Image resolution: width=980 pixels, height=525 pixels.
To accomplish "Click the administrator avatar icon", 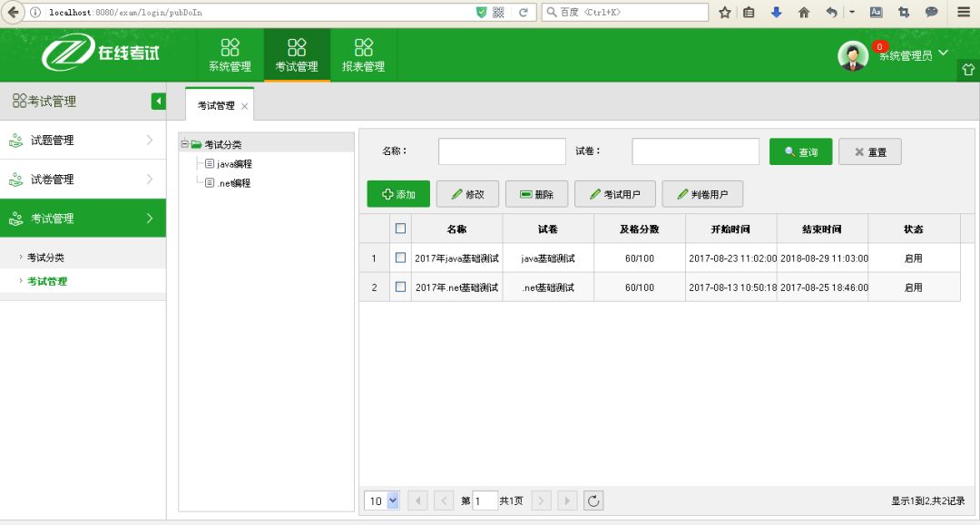I will pos(852,55).
